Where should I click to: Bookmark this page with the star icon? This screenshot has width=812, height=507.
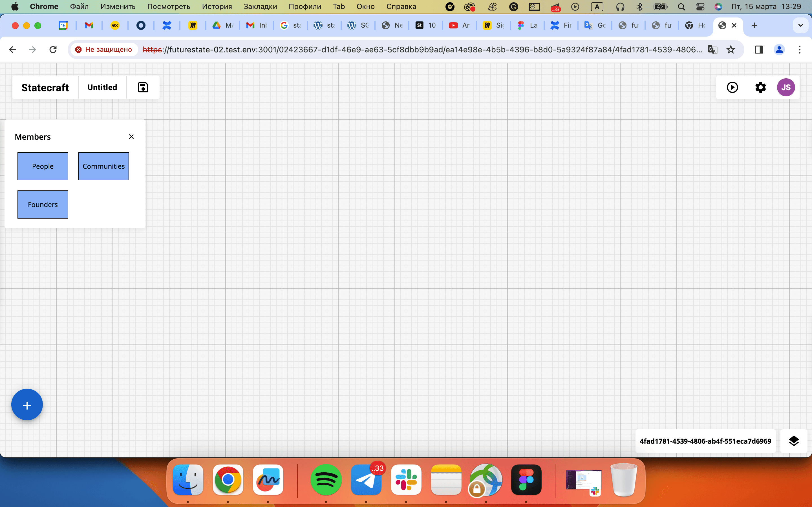[x=731, y=50]
